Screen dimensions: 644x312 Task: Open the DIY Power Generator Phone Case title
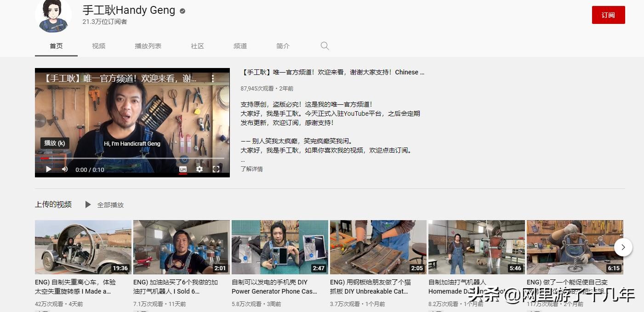click(x=274, y=287)
